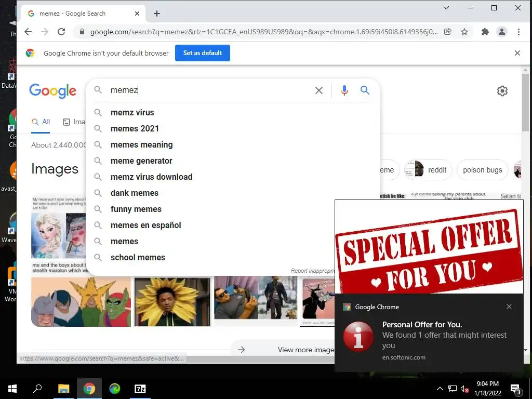Open the tab search chevron
This screenshot has height=399, width=532.
[x=446, y=8]
